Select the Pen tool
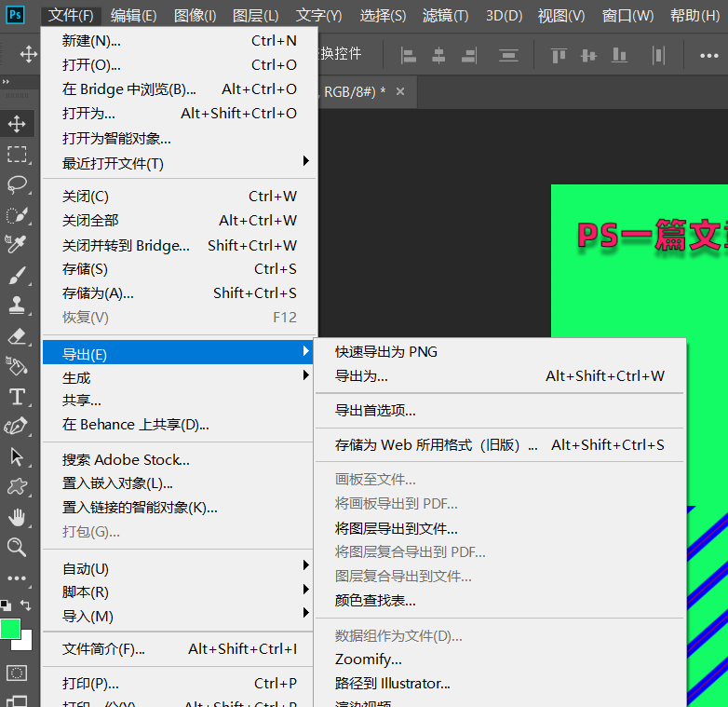 (17, 427)
